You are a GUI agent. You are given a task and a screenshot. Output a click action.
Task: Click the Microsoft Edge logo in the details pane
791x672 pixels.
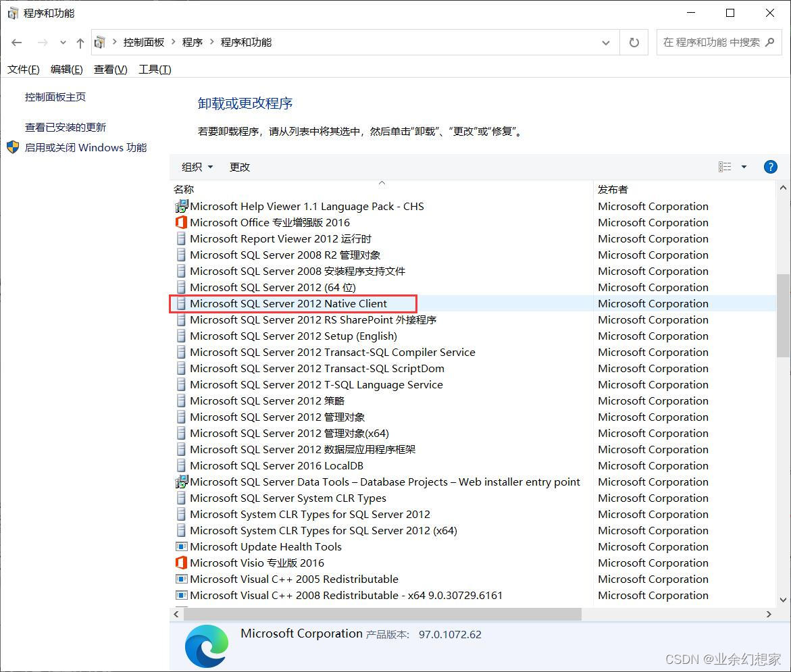[206, 646]
